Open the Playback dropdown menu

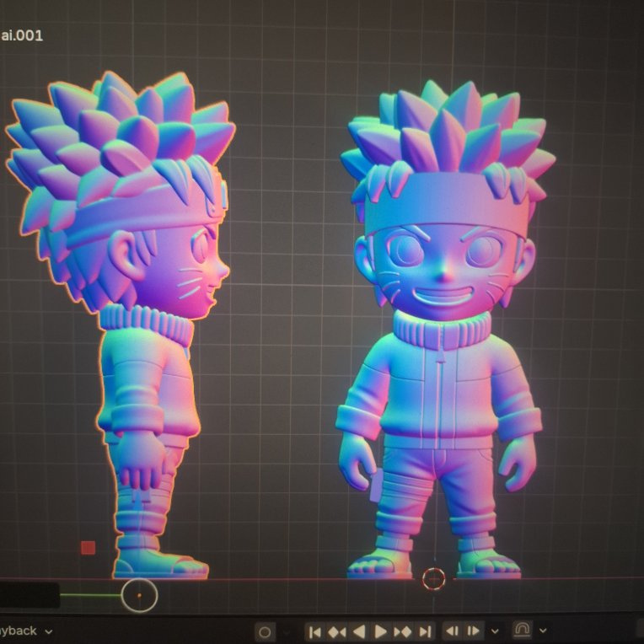(25, 631)
